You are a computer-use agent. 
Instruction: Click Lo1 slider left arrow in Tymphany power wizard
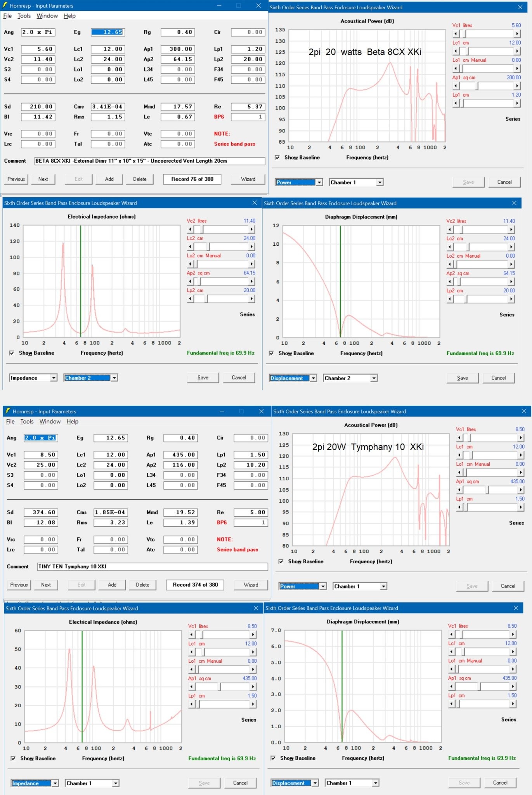[x=459, y=472]
